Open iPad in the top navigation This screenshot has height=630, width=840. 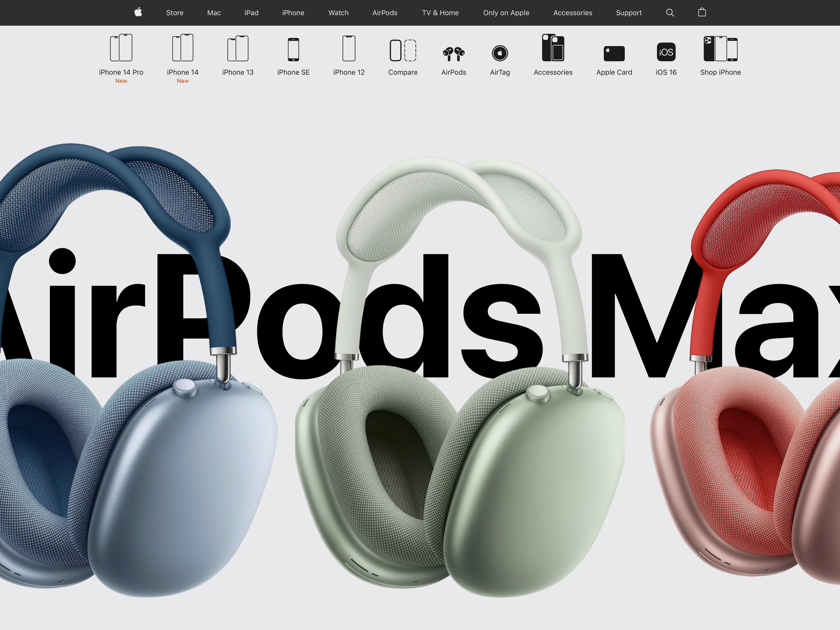[x=251, y=13]
